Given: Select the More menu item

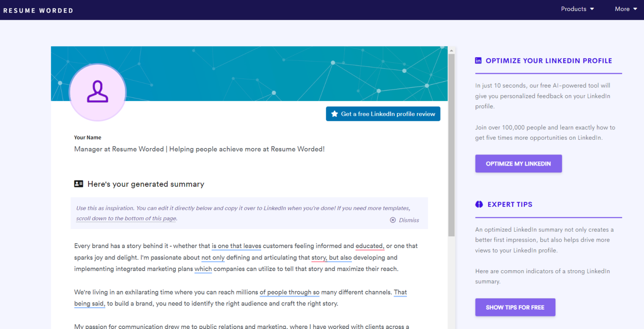Looking at the screenshot, I should pyautogui.click(x=623, y=9).
